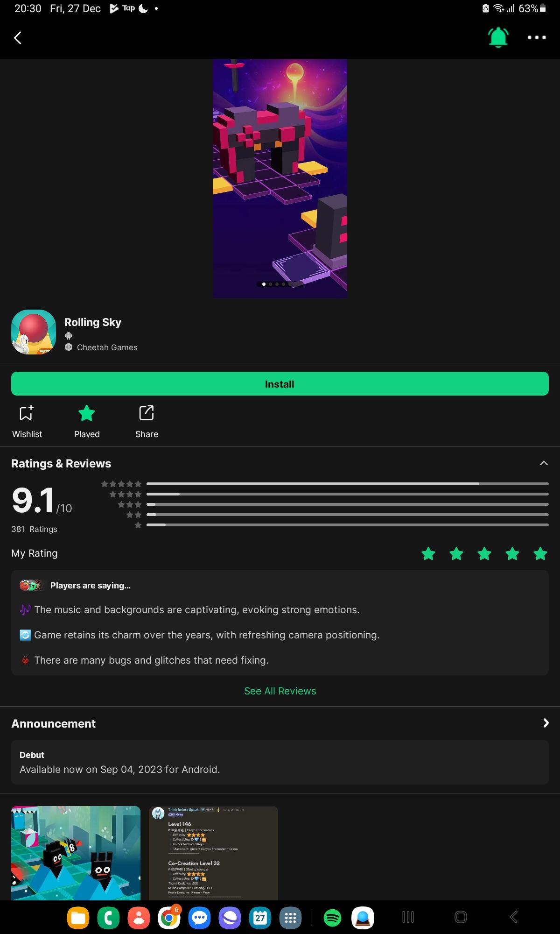
Task: Open the three-dot more options menu
Action: coord(536,37)
